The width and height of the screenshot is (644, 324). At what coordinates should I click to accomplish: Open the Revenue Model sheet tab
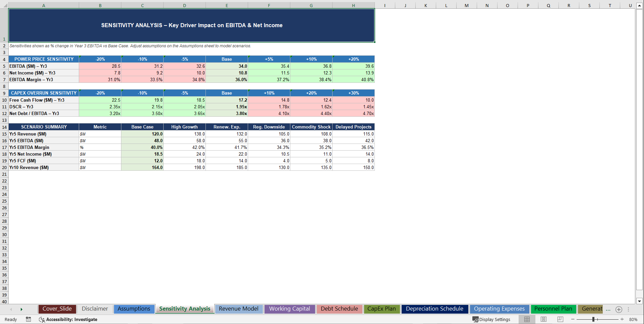(x=238, y=309)
